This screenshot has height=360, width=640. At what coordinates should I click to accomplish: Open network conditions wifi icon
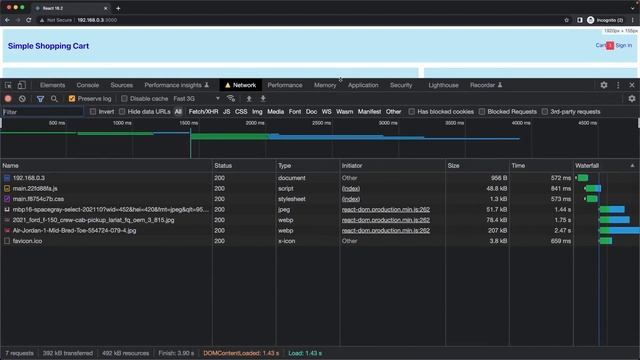pos(231,99)
